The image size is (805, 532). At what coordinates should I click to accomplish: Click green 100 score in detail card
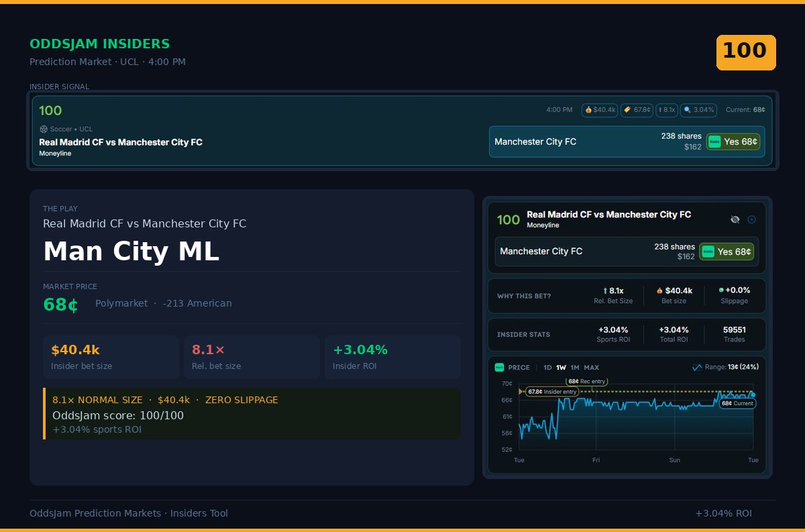[x=508, y=220]
